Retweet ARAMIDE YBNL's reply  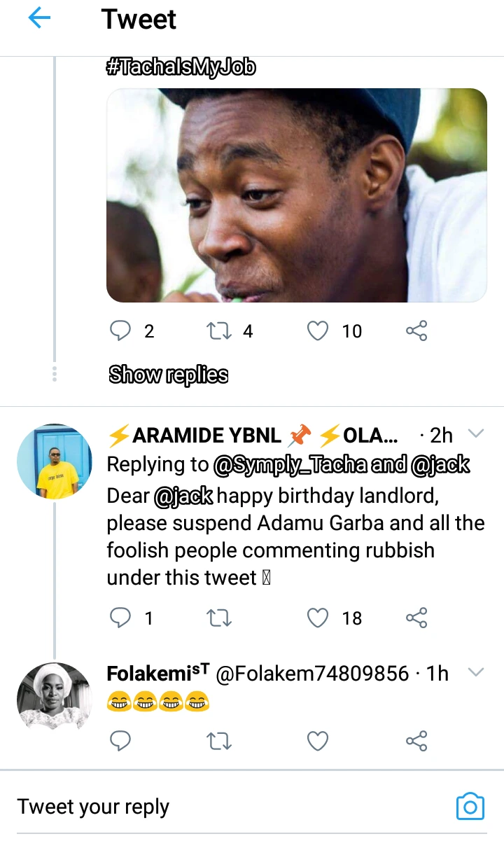point(220,618)
